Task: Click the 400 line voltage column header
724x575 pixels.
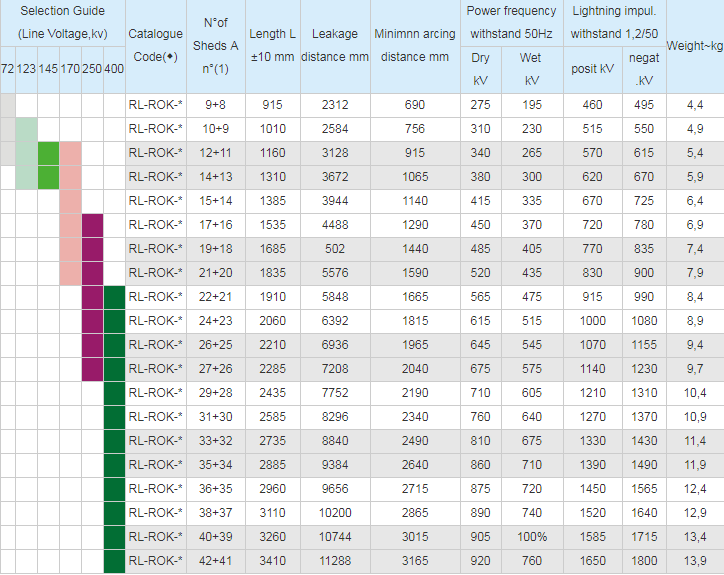Action: tap(113, 69)
